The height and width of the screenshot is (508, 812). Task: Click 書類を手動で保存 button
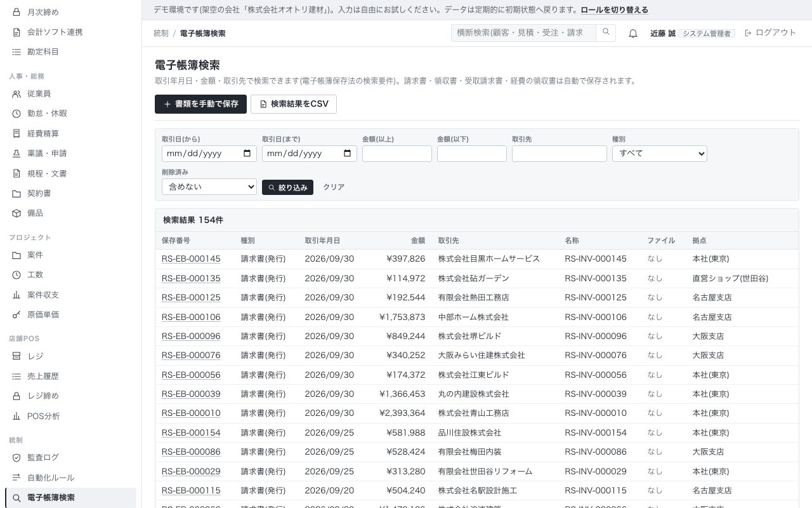click(x=200, y=104)
